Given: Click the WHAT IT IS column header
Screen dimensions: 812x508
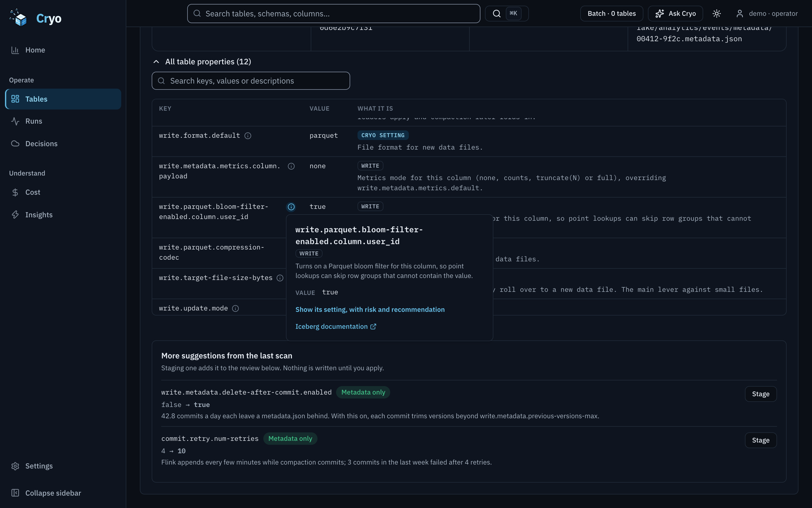Looking at the screenshot, I should pos(375,109).
